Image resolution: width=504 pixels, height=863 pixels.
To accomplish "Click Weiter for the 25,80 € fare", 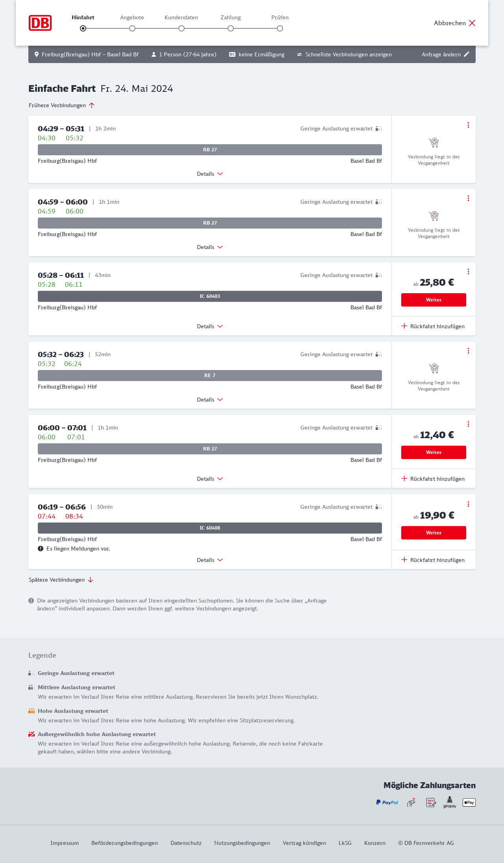I will click(434, 300).
